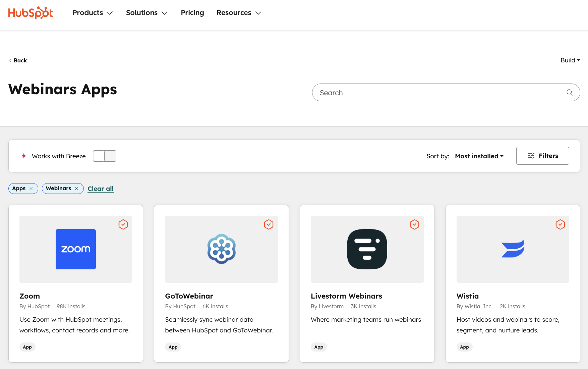Click the Livestorm Webinars logo

pos(367,249)
